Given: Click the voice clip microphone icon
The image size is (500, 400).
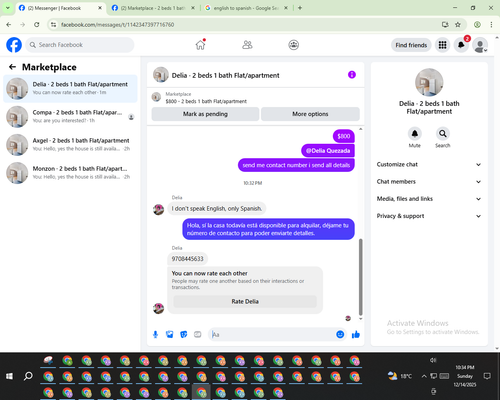Looking at the screenshot, I should [155, 334].
